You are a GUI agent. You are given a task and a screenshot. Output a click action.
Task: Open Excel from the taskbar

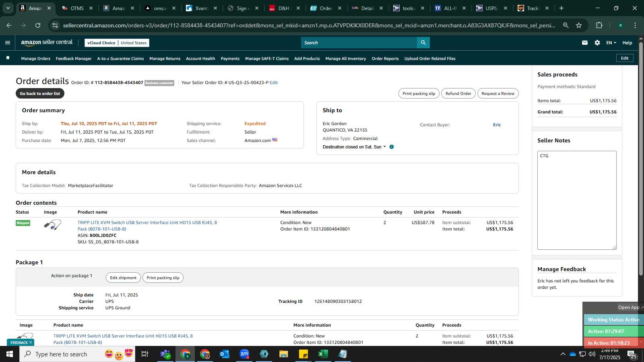tap(323, 354)
